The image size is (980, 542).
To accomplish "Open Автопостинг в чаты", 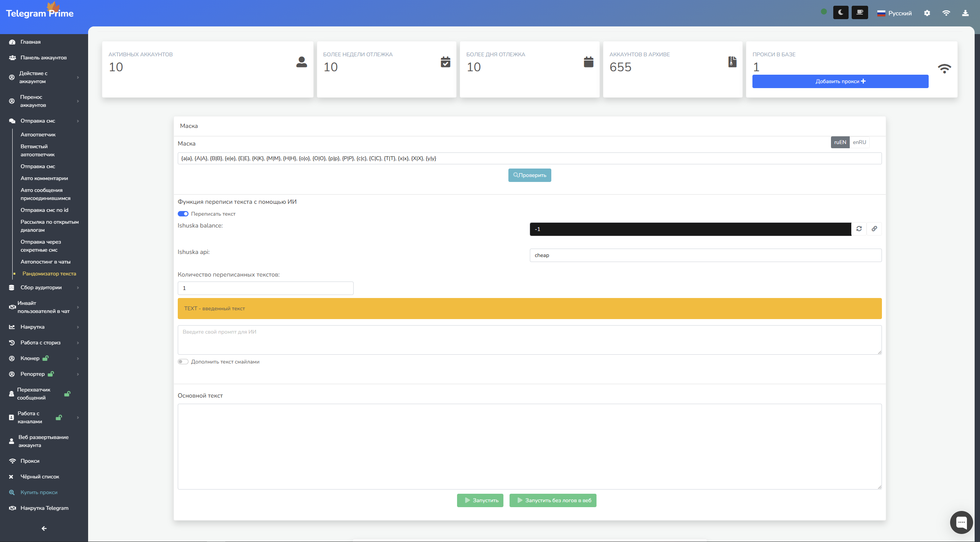I will [45, 262].
